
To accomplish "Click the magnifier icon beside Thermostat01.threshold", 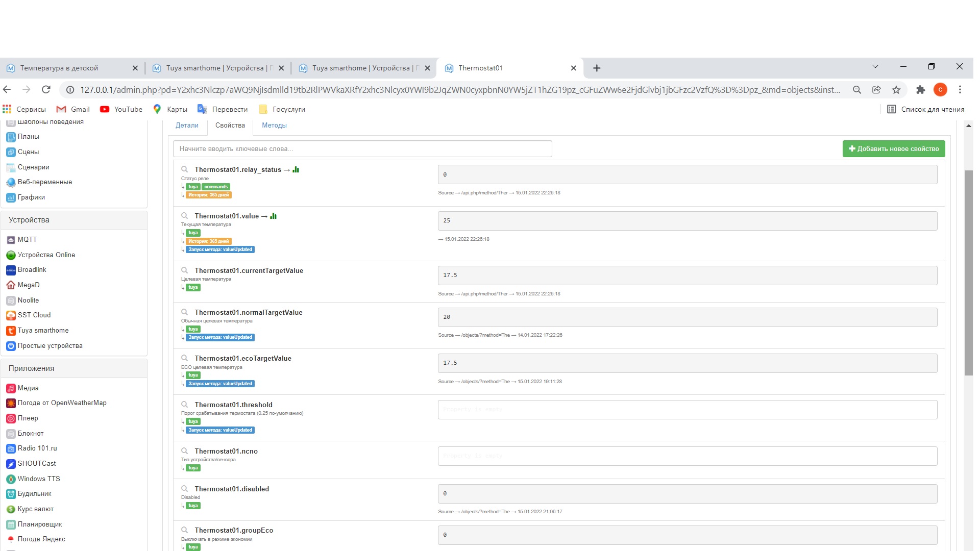I will click(x=185, y=405).
